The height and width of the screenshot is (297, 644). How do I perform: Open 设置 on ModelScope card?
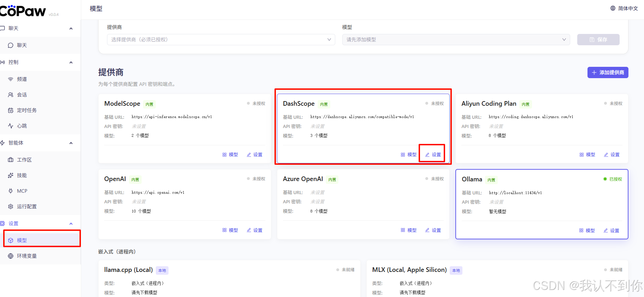click(255, 155)
